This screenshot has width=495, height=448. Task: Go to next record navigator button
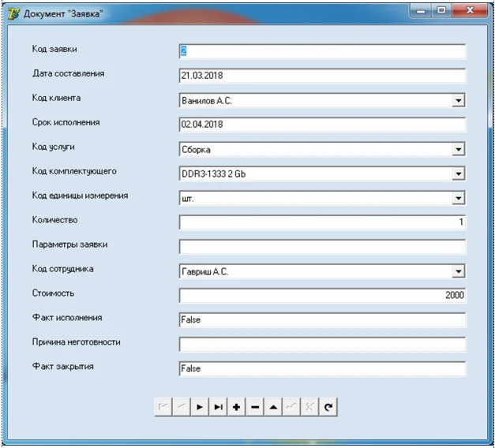pyautogui.click(x=200, y=407)
